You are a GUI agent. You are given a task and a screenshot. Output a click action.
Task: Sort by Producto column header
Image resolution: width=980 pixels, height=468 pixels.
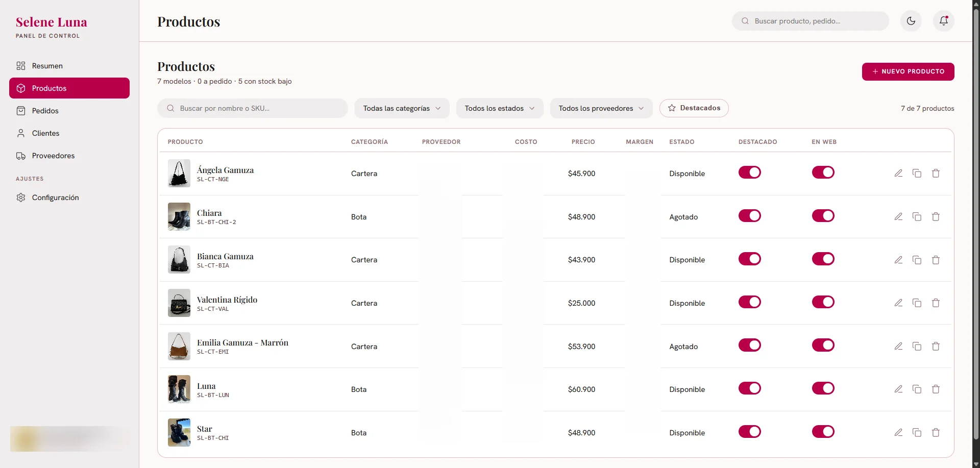(185, 142)
